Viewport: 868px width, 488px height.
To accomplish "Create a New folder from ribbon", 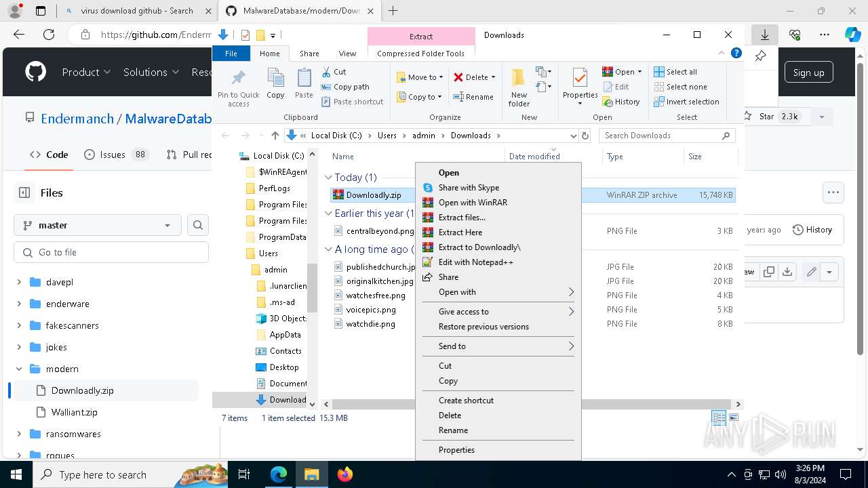I will [519, 87].
